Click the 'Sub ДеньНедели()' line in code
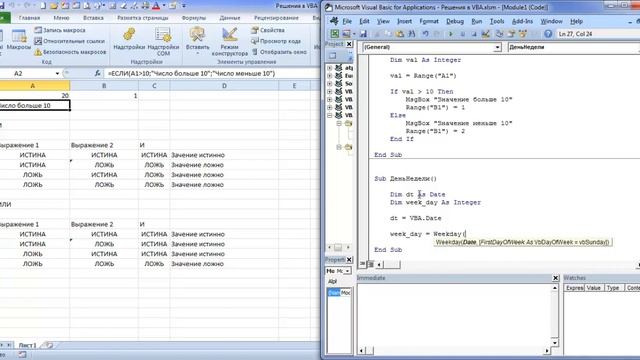 coord(405,179)
